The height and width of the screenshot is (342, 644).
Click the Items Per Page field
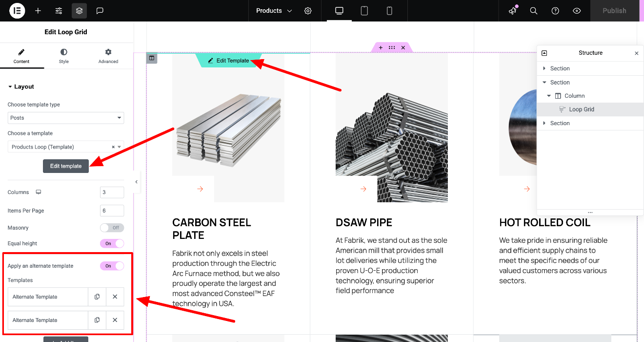[x=112, y=211]
